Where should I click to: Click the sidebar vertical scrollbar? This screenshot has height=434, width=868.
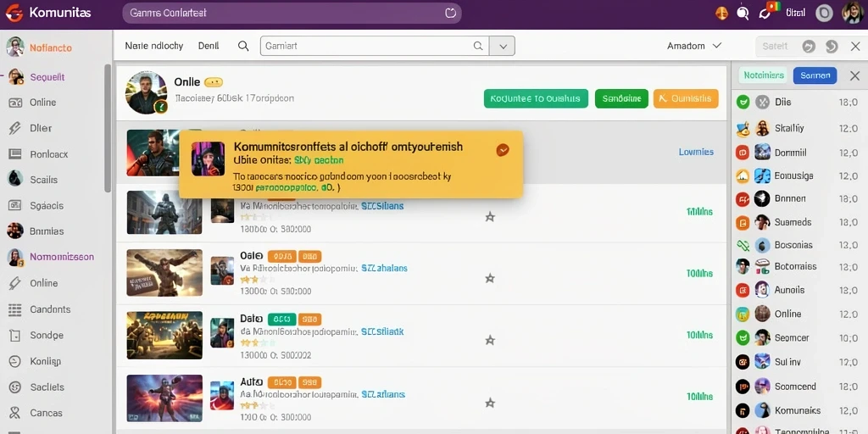coord(108,129)
